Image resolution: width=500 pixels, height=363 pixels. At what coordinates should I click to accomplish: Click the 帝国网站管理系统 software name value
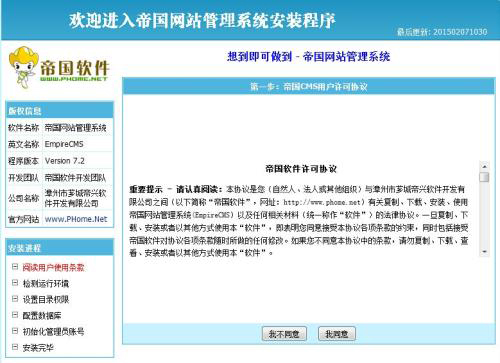(x=76, y=128)
